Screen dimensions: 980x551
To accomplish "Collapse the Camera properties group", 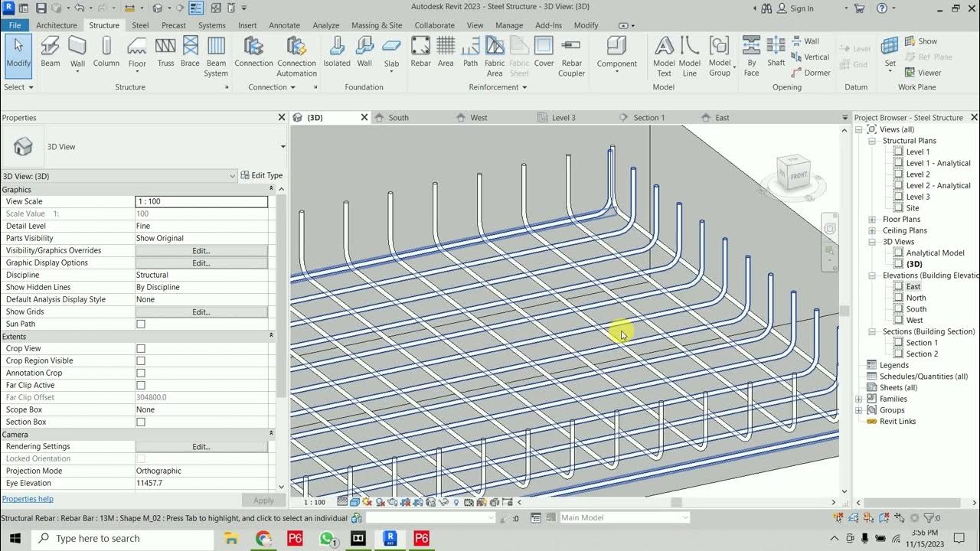I will 270,434.
